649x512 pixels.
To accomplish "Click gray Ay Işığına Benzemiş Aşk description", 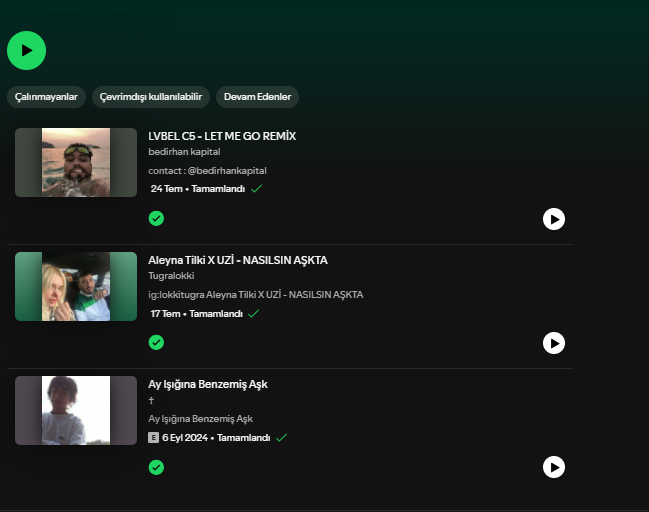I will [x=201, y=419].
